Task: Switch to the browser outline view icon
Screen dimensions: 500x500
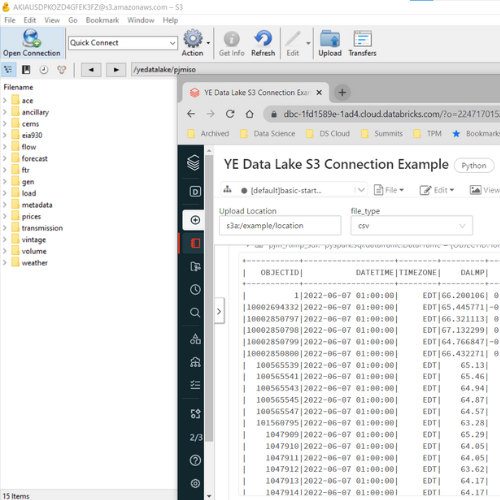Action: tap(8, 70)
